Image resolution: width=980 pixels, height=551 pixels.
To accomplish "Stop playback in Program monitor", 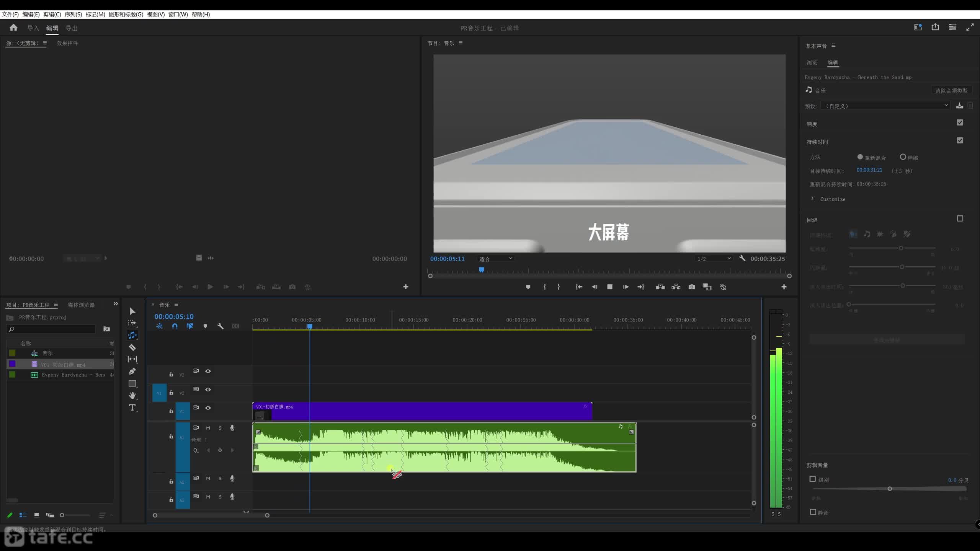I will [x=610, y=287].
